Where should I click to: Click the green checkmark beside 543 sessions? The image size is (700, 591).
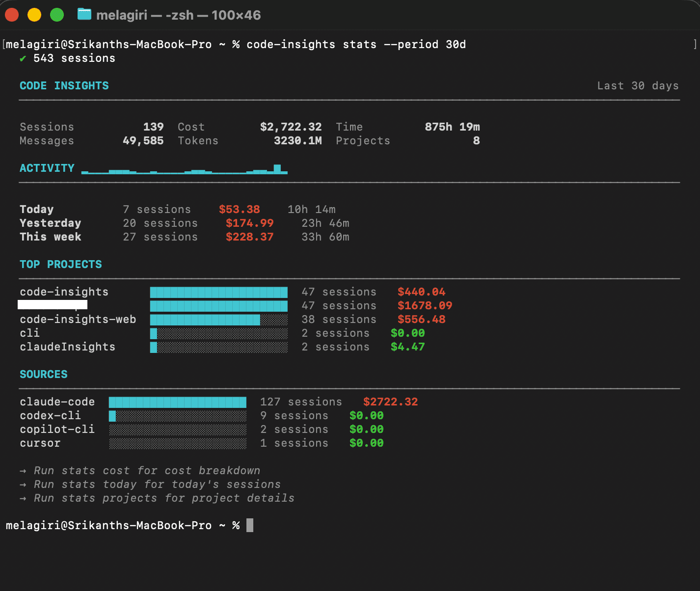pyautogui.click(x=23, y=58)
